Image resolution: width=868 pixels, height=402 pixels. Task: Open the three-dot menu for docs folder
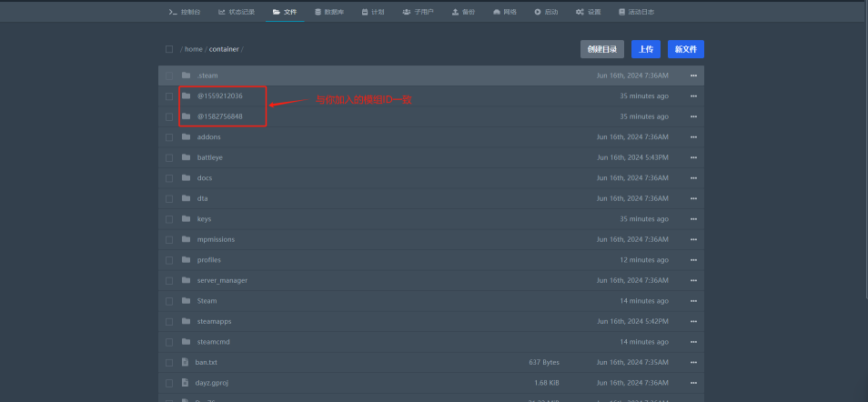click(693, 178)
